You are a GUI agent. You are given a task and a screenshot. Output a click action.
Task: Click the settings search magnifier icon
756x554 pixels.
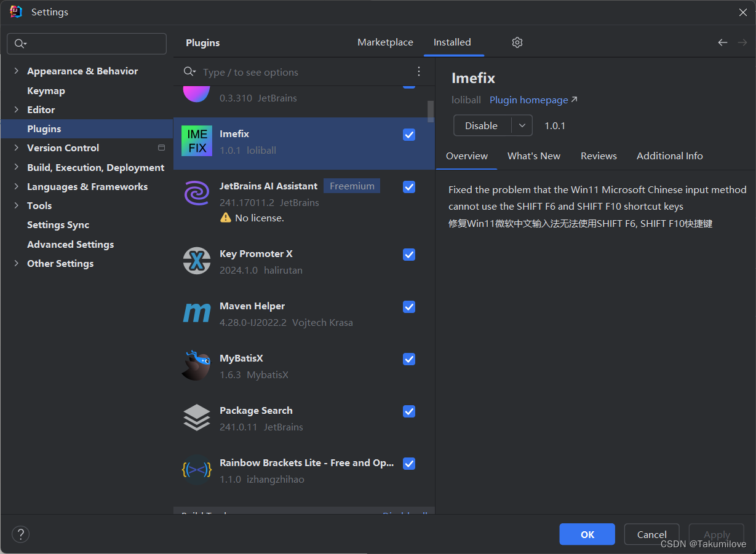20,44
